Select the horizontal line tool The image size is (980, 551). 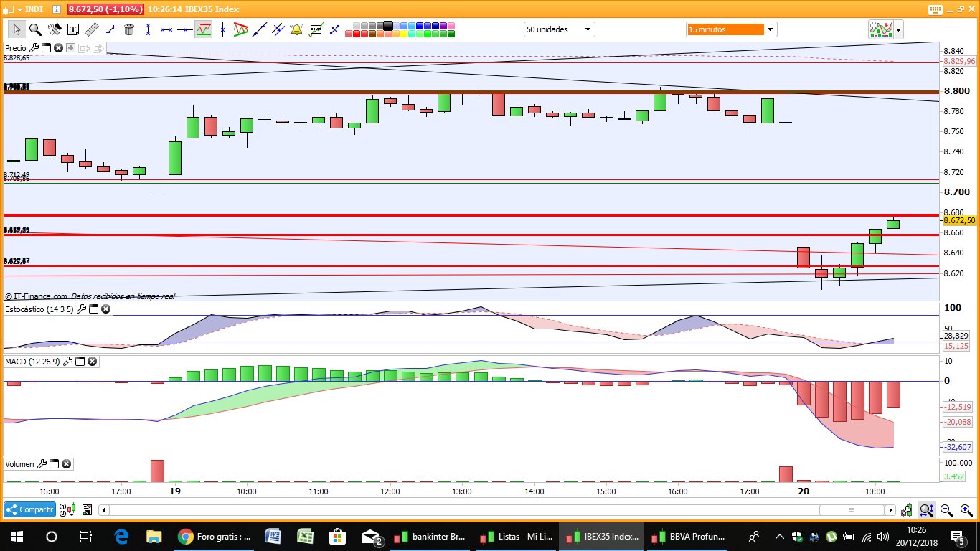185,29
